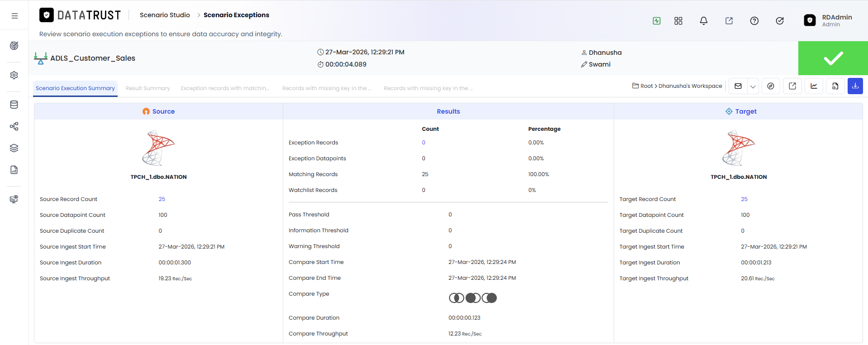Click the Matching Records count 25
868x345 pixels.
pos(425,174)
